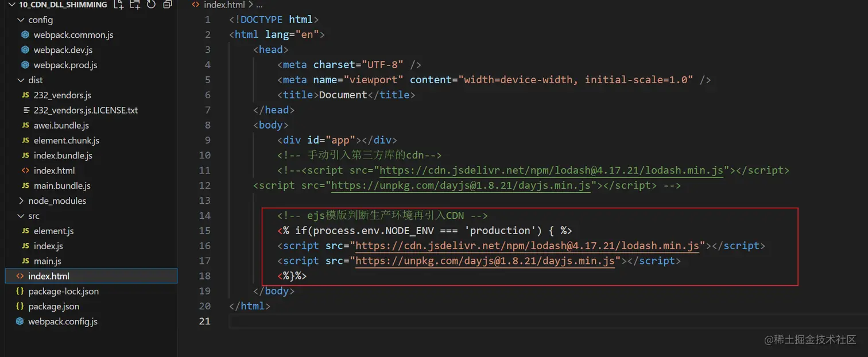
Task: Click the comment ejs模版判断生产环境再引入CDN
Action: (x=382, y=215)
